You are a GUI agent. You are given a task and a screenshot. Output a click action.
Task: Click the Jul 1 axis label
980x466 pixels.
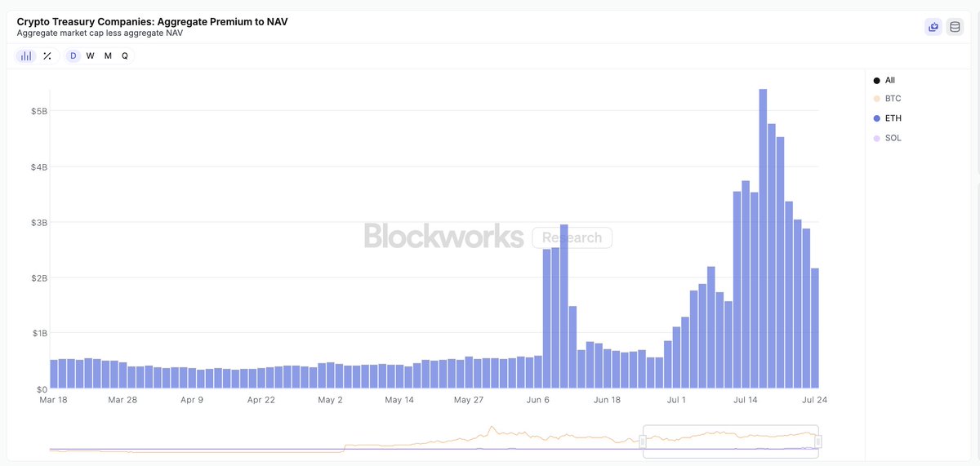click(677, 400)
